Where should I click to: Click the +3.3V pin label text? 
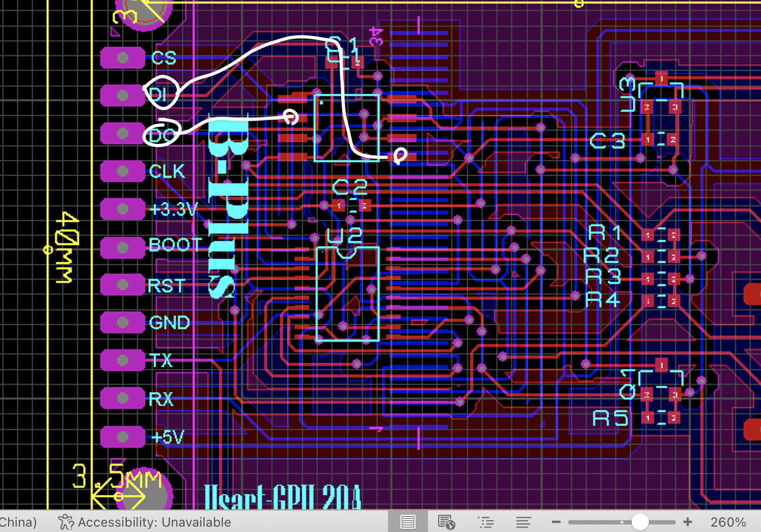(174, 209)
